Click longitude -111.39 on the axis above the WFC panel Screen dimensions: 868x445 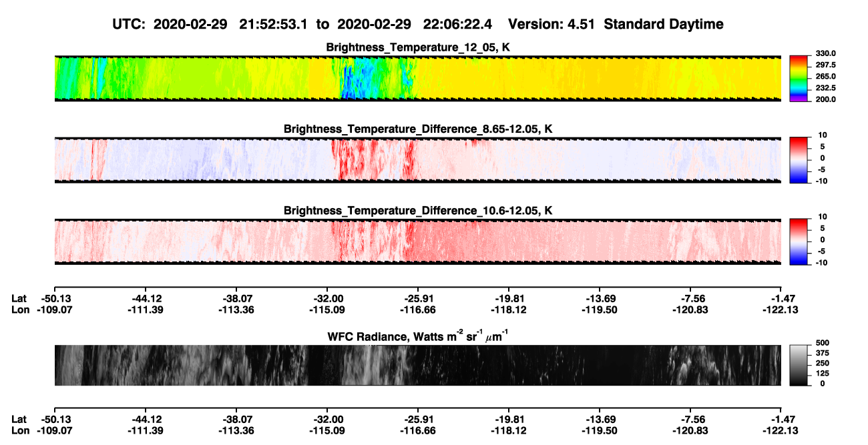(x=146, y=310)
